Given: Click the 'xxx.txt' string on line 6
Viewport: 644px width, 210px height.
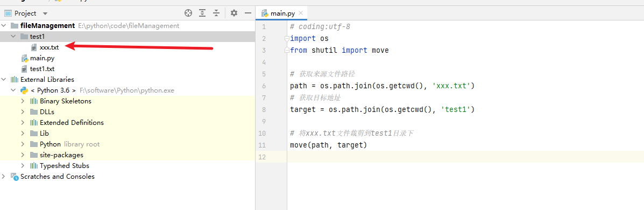Looking at the screenshot, I should click(x=451, y=86).
